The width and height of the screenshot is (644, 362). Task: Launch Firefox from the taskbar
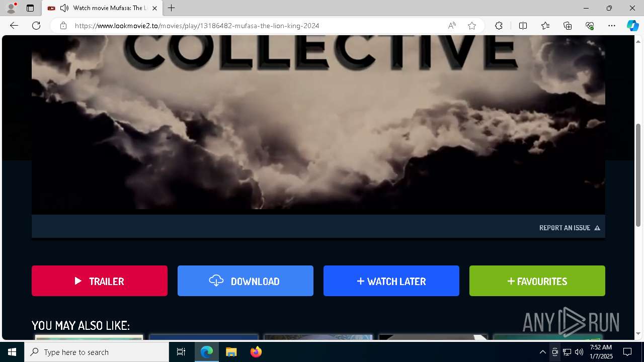(256, 352)
